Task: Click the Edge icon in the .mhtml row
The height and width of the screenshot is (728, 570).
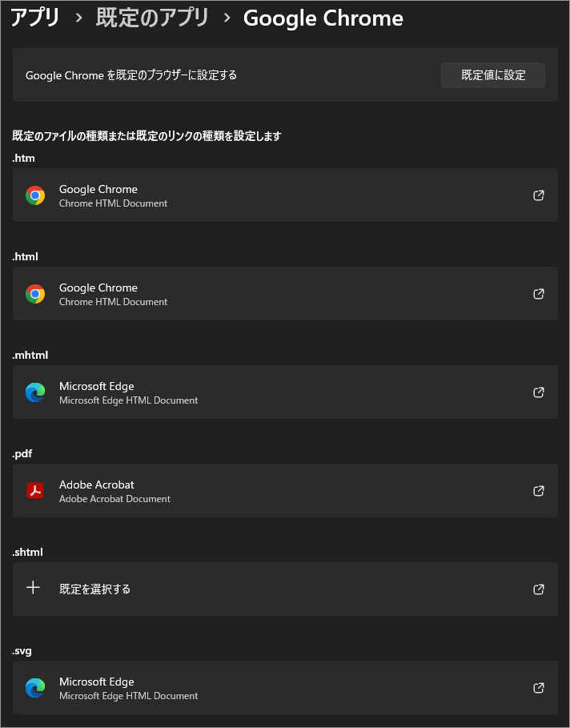Action: 35,392
